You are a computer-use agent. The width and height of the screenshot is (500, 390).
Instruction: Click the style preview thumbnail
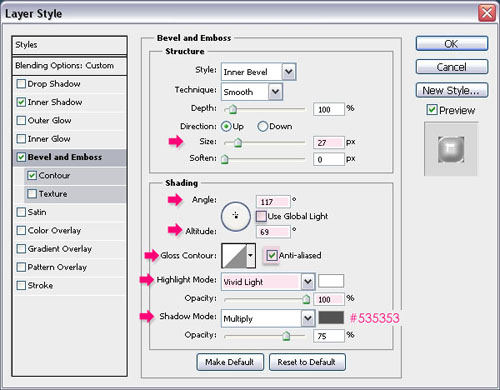point(451,149)
